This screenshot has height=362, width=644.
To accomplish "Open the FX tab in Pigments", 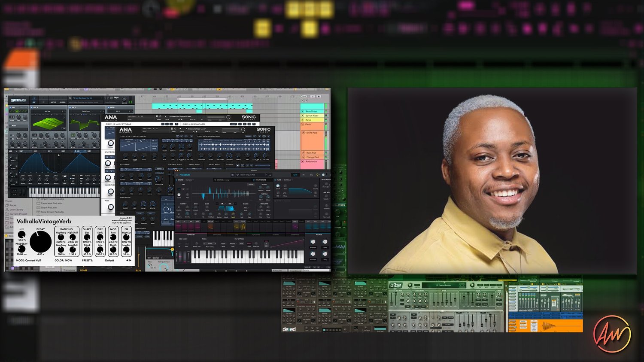I will pos(304,175).
